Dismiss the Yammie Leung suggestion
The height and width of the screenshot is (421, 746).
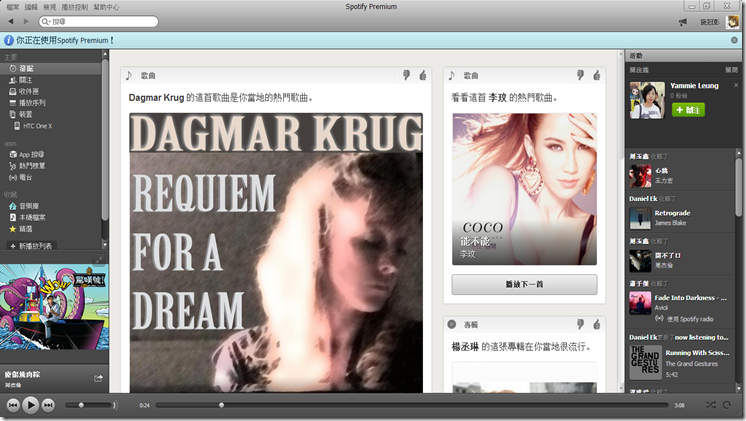[736, 85]
